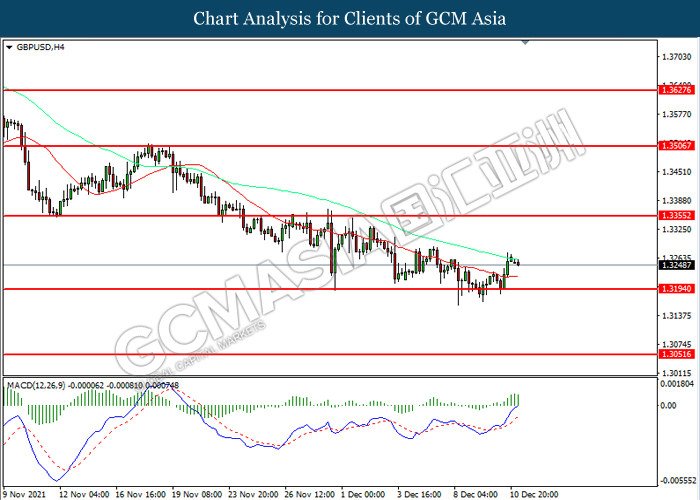Click the 1.33552 horizontal level label

click(x=677, y=216)
